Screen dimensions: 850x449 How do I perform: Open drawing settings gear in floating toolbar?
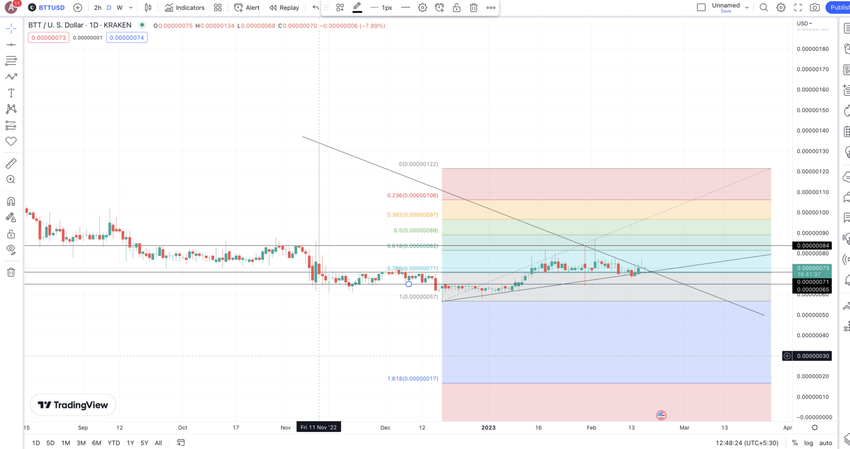point(422,8)
